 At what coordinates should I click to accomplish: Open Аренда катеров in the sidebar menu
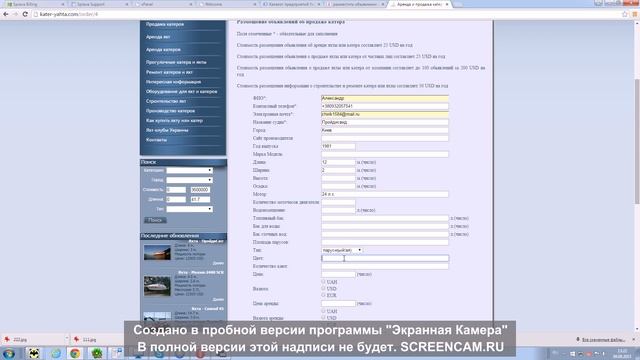point(163,50)
